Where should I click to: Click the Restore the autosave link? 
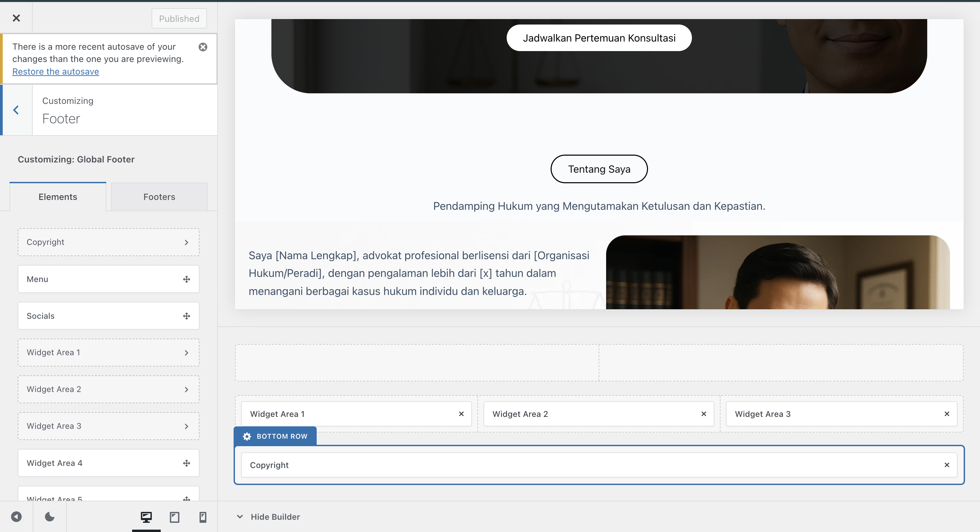pos(56,72)
